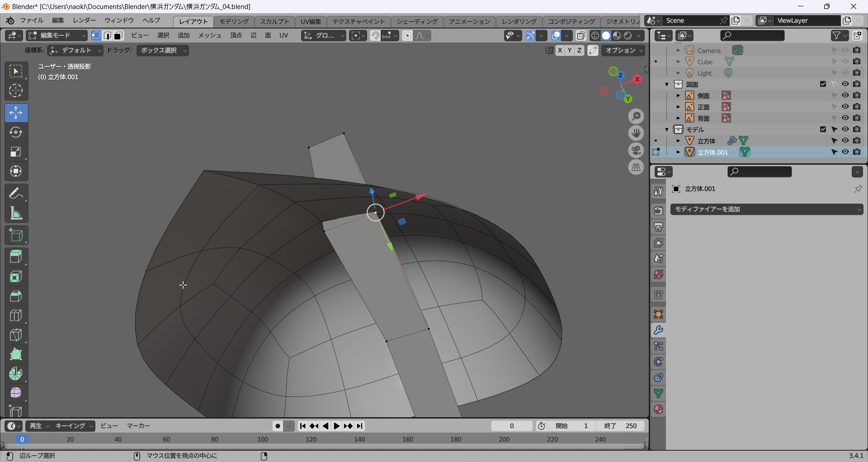Toggle X axis mirror button

click(x=560, y=50)
